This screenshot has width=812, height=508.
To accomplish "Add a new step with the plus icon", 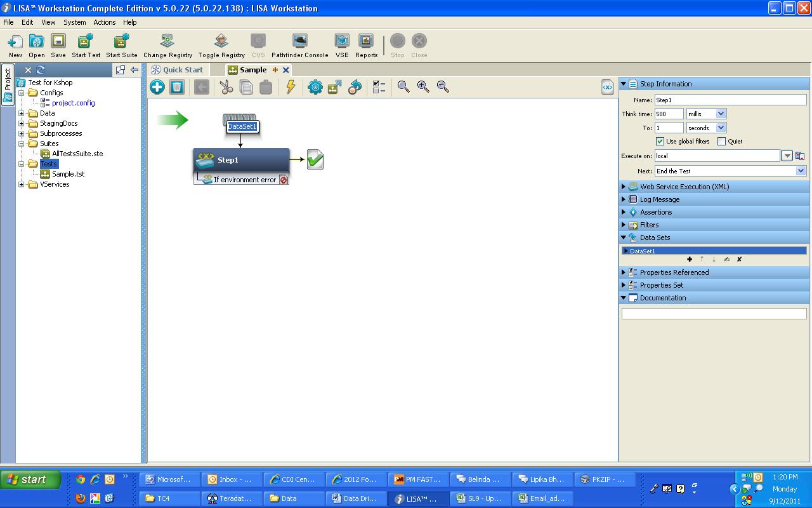I will coord(157,87).
